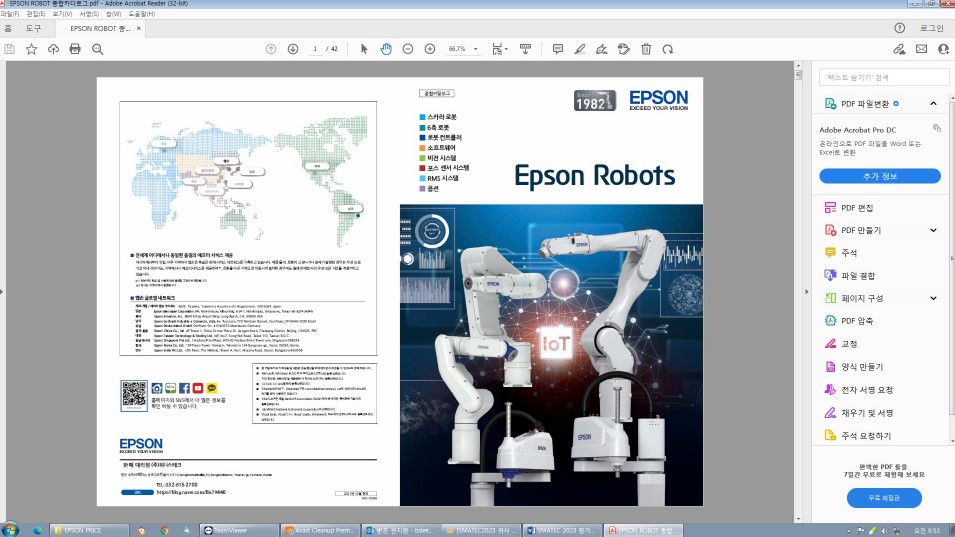Click the 로그인 sign-in link
The image size is (955, 537).
[x=931, y=28]
